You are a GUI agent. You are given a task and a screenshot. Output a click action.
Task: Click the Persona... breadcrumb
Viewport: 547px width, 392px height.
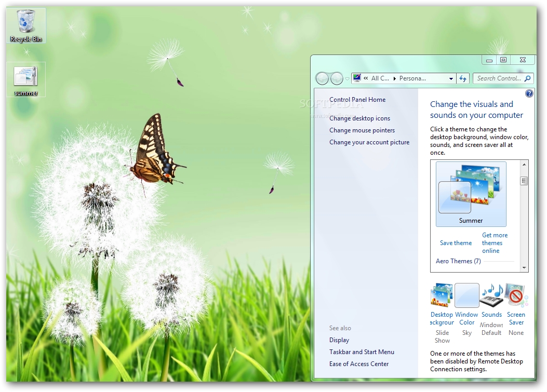(412, 78)
